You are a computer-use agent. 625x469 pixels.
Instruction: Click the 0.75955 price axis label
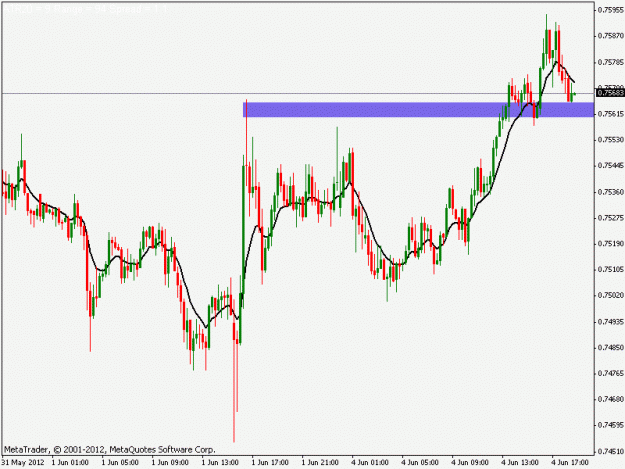coord(611,10)
